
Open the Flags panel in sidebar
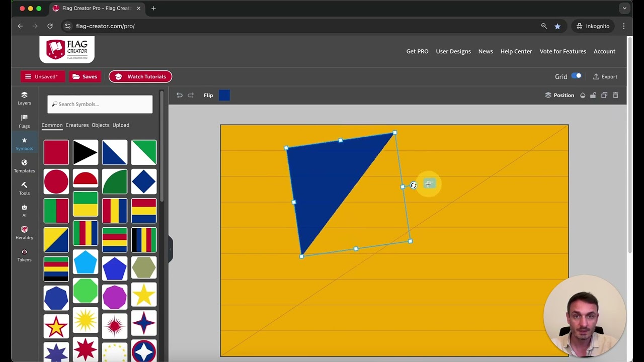[24, 121]
